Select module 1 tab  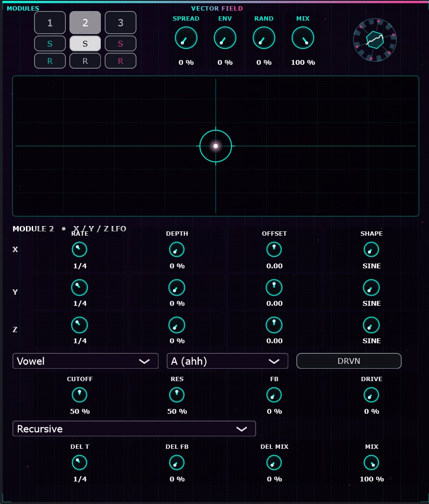(x=50, y=23)
